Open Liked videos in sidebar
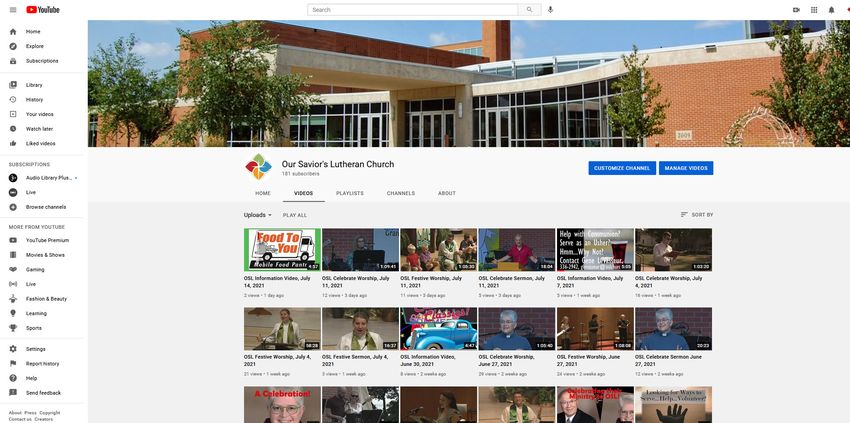 point(40,143)
